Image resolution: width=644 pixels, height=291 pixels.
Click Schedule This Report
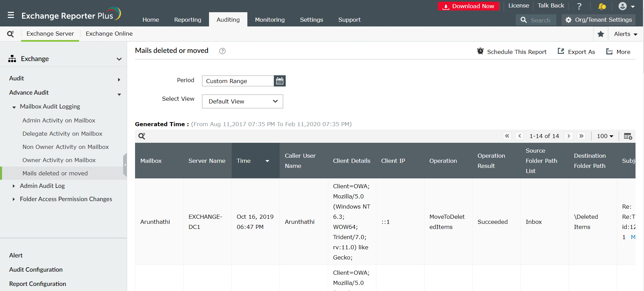click(512, 52)
